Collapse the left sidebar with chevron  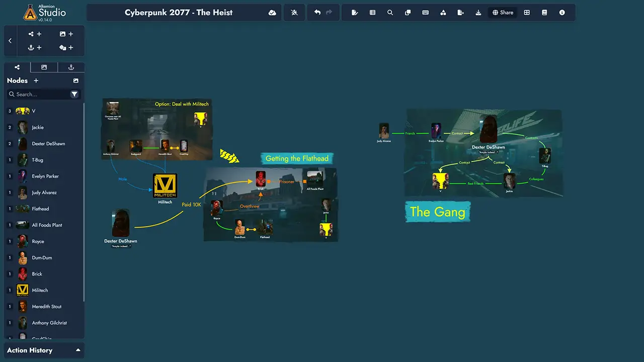pos(10,41)
